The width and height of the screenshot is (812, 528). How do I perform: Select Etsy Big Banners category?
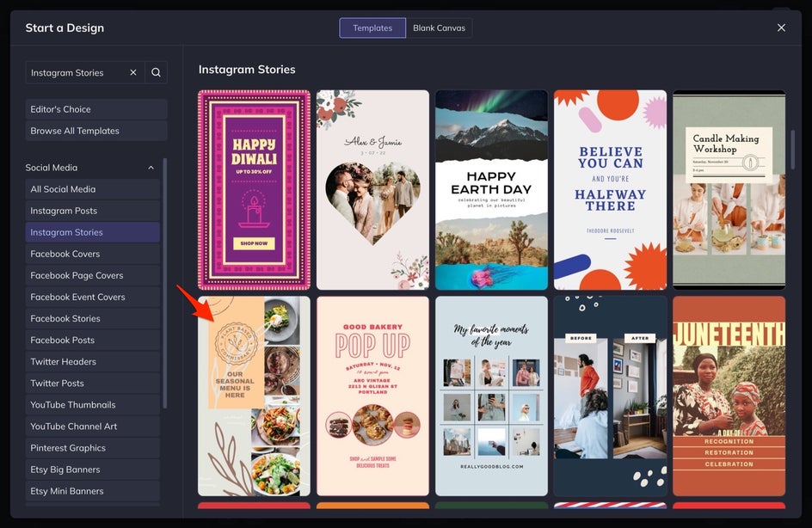pyautogui.click(x=93, y=470)
